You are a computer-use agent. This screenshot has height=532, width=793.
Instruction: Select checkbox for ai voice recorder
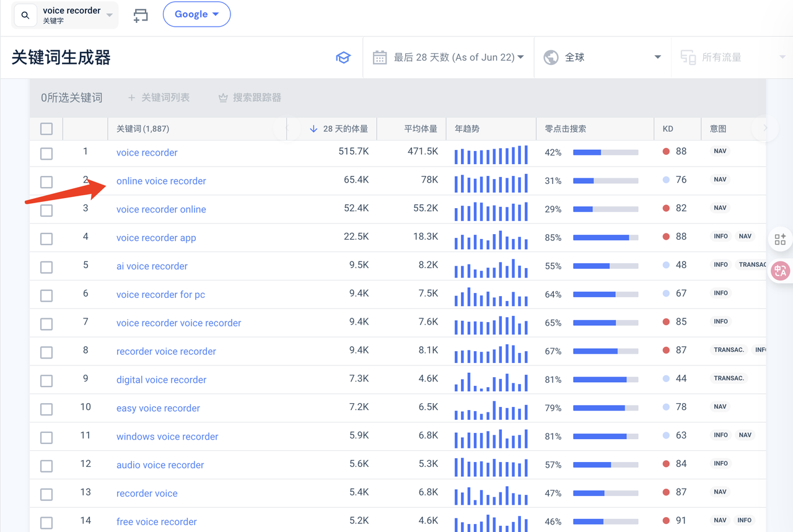46,267
